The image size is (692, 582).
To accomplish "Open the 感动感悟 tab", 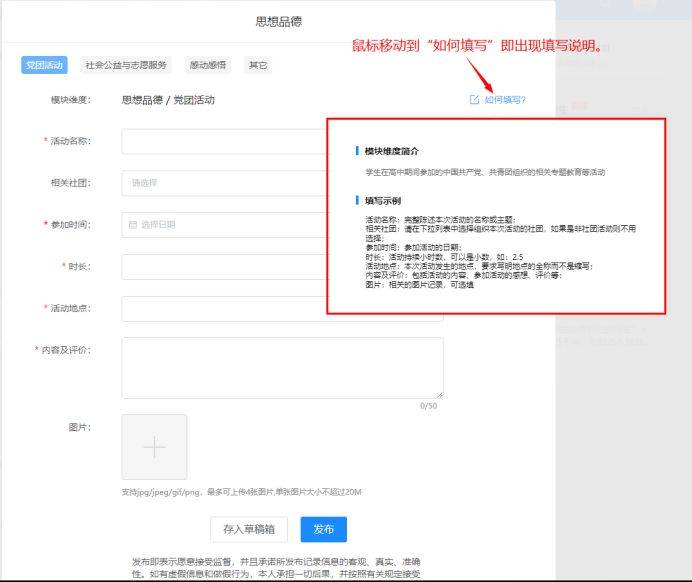I will pos(208,65).
